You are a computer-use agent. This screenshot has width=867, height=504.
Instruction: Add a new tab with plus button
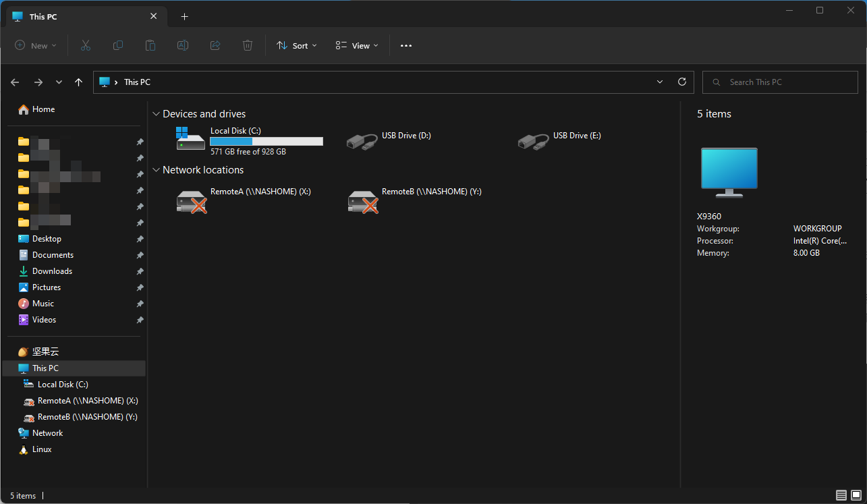(184, 17)
